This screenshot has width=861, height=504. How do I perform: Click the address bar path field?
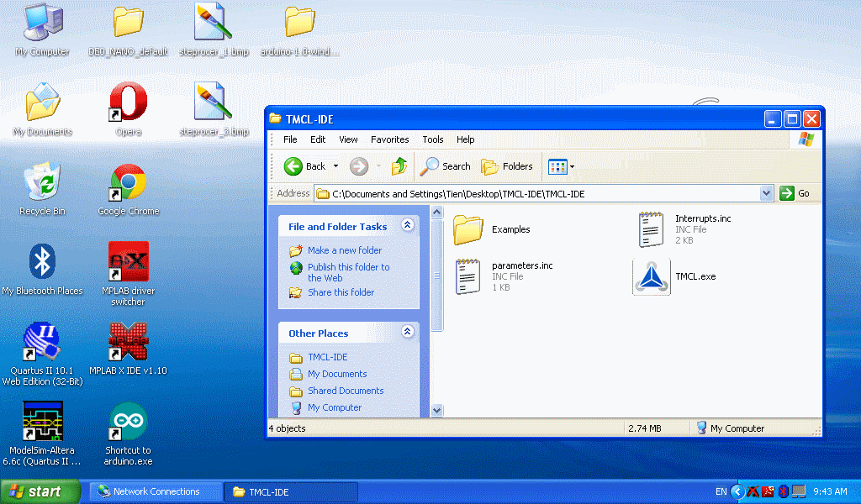[x=538, y=194]
